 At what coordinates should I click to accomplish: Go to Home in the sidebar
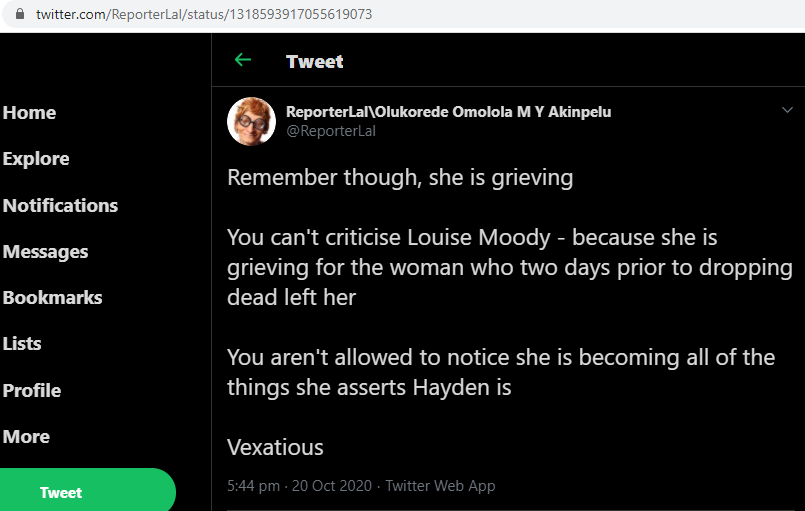coord(30,113)
